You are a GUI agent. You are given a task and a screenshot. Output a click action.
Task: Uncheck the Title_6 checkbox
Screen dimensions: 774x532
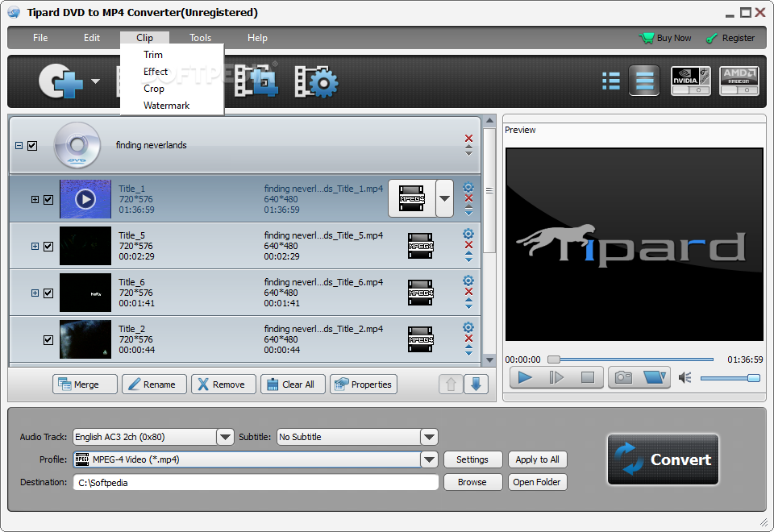click(48, 293)
